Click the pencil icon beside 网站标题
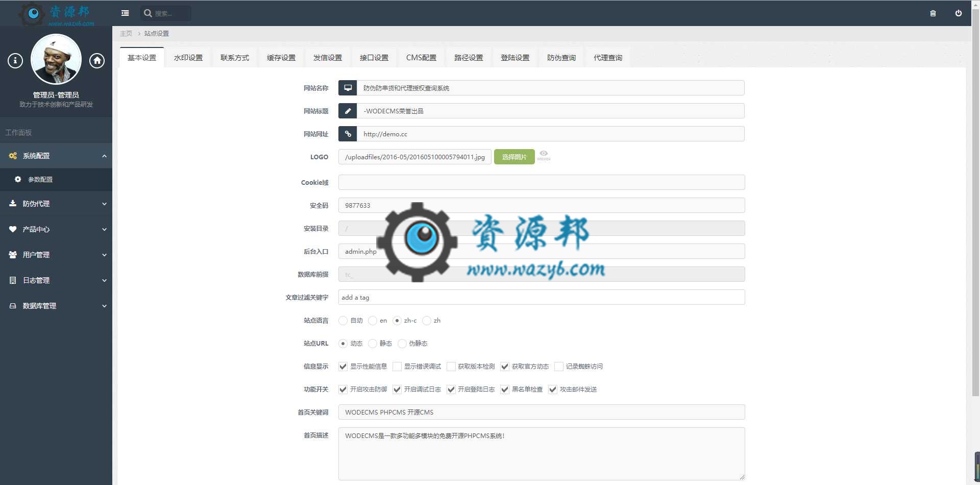 tap(348, 111)
